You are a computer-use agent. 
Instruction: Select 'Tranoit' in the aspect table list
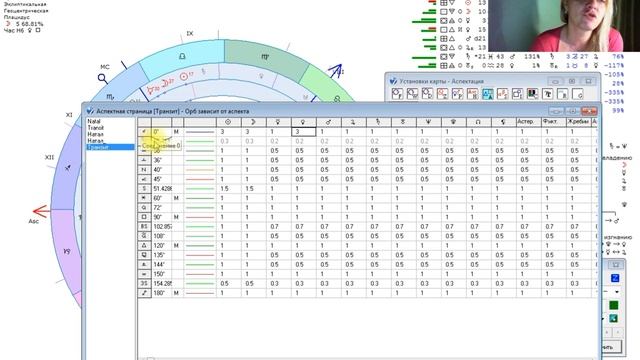coord(96,128)
